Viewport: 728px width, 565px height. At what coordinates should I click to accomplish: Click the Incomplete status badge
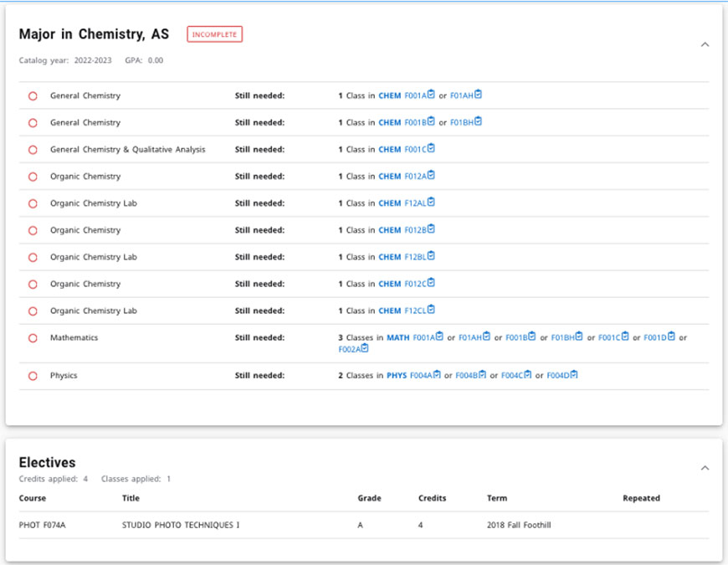(215, 34)
